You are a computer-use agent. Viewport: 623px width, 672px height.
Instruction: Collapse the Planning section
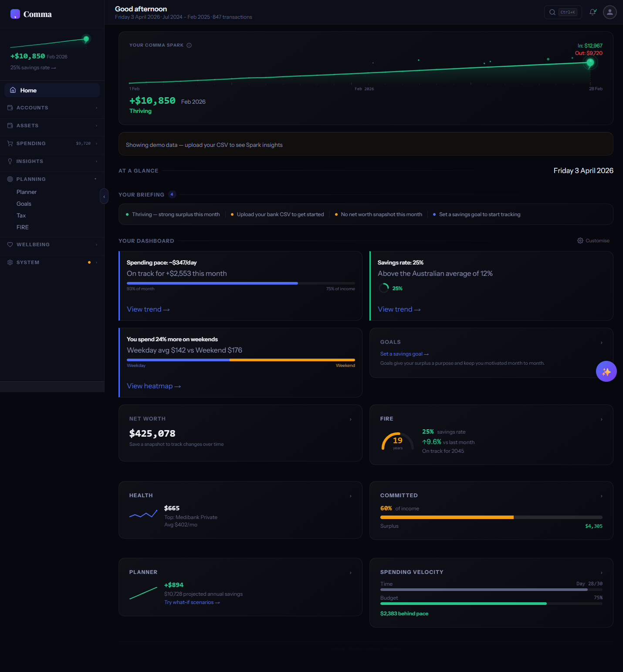tap(95, 179)
